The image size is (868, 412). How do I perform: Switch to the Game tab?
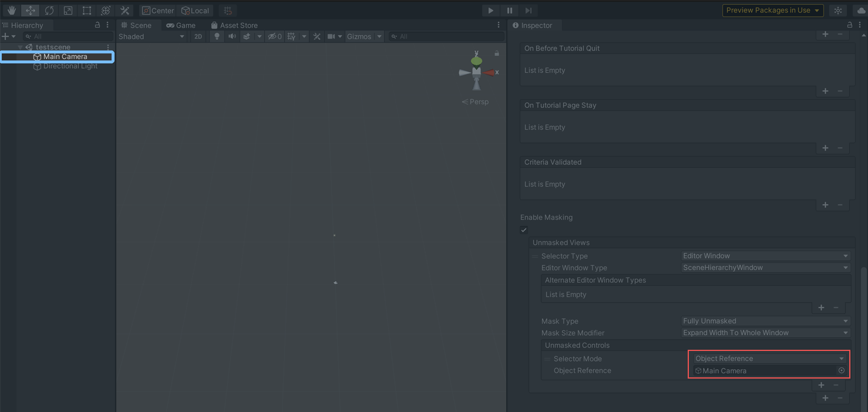181,25
